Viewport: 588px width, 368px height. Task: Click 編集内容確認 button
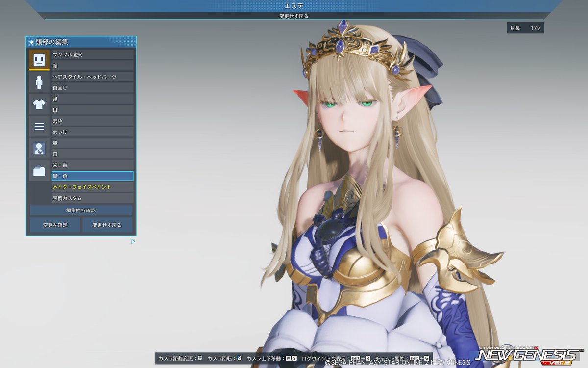pos(81,210)
